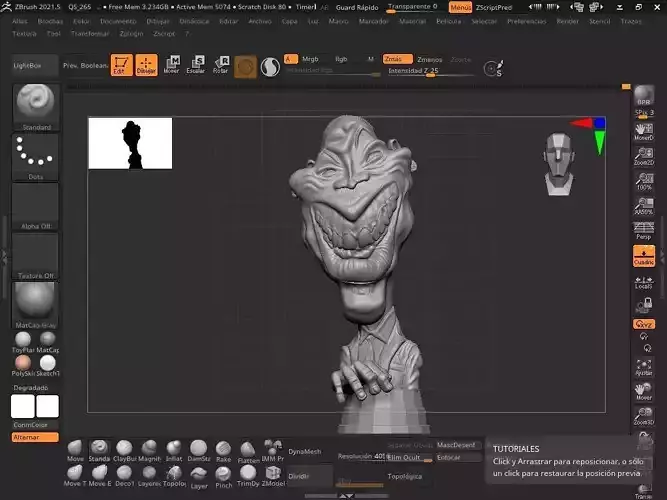
Task: Click the MoverD scroll document icon
Action: pos(644,132)
